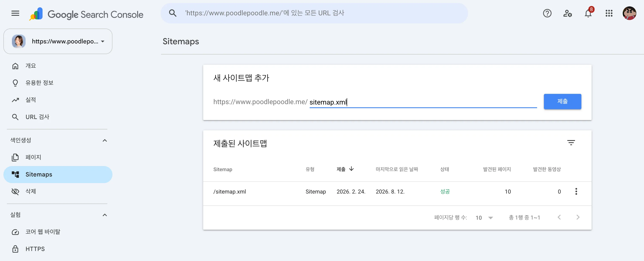This screenshot has width=644, height=261.
Task: Click 발견한 동영상 column header
Action: (547, 169)
